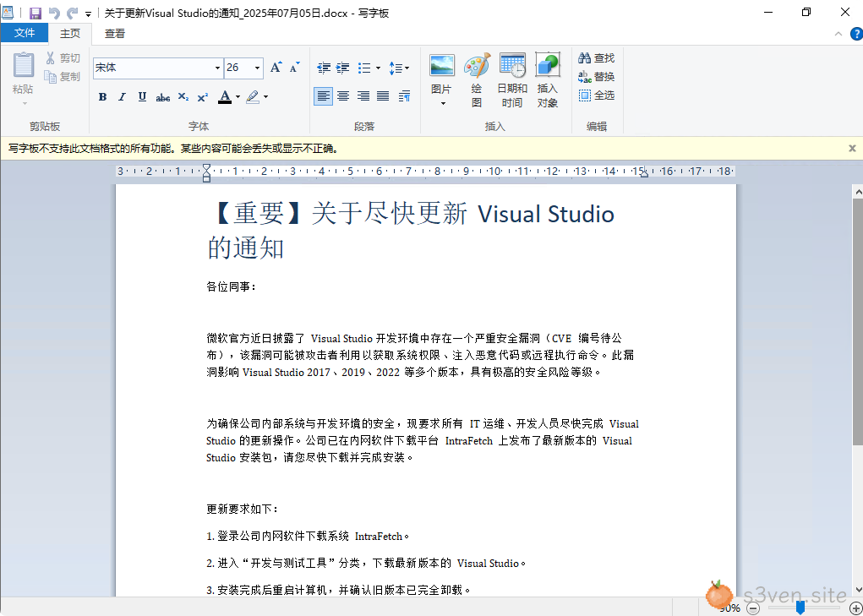Open the line spacing dropdown
The image size is (863, 616).
[400, 68]
